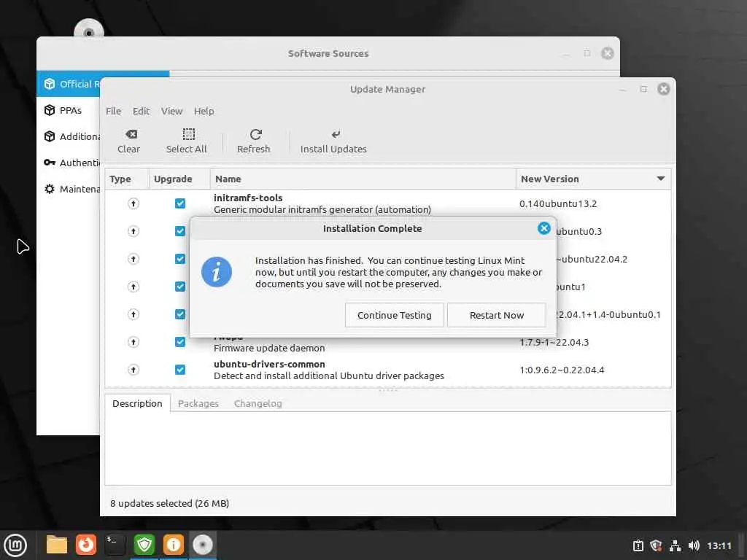Click the orange info app in taskbar

click(x=173, y=545)
